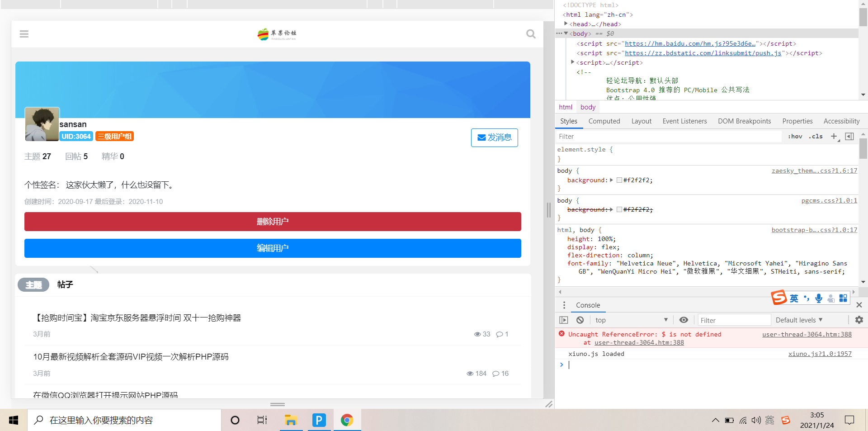Click the eye live expression icon
The height and width of the screenshot is (431, 868).
tap(684, 320)
